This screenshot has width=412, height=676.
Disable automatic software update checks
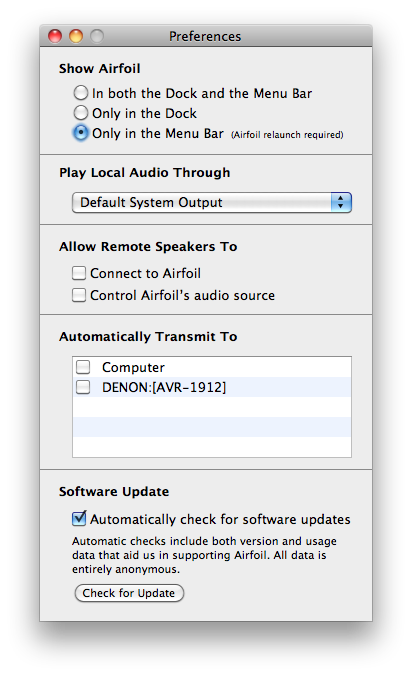(79, 519)
